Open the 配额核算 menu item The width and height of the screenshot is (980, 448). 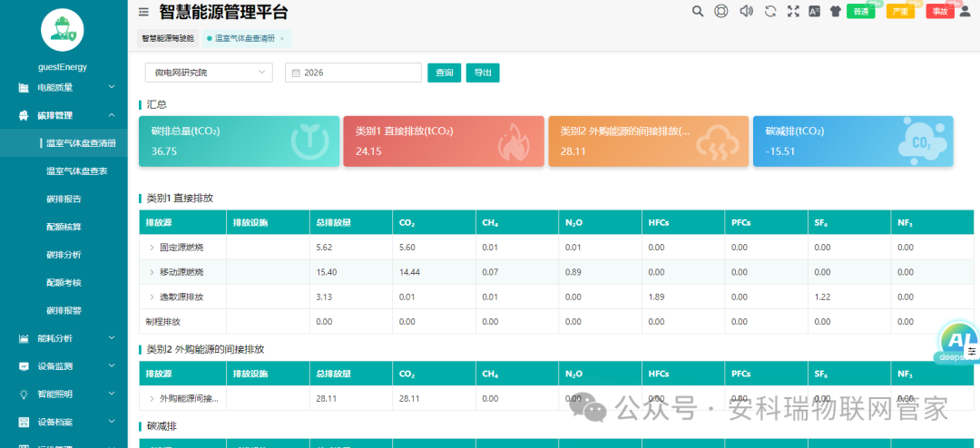point(64,227)
